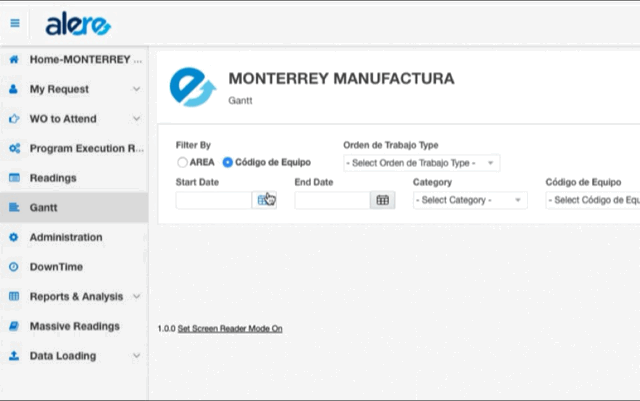Click the Set Screen Reader Mode On link
The width and height of the screenshot is (640, 401).
[x=230, y=328]
